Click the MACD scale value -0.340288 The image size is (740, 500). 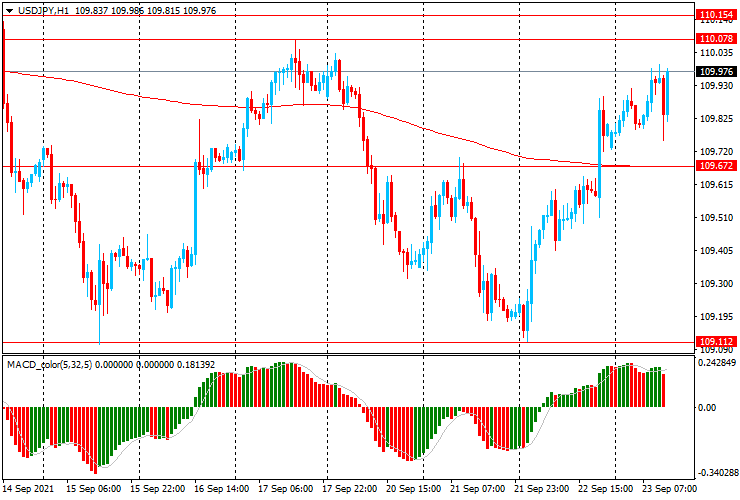tap(716, 473)
